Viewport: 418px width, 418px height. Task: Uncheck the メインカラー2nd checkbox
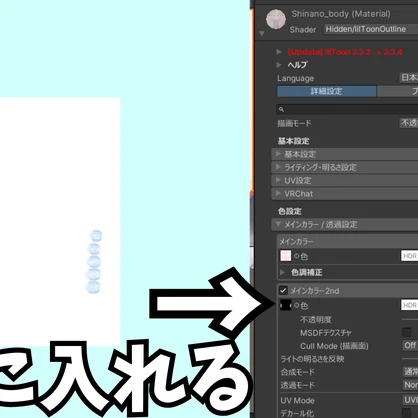pyautogui.click(x=283, y=291)
